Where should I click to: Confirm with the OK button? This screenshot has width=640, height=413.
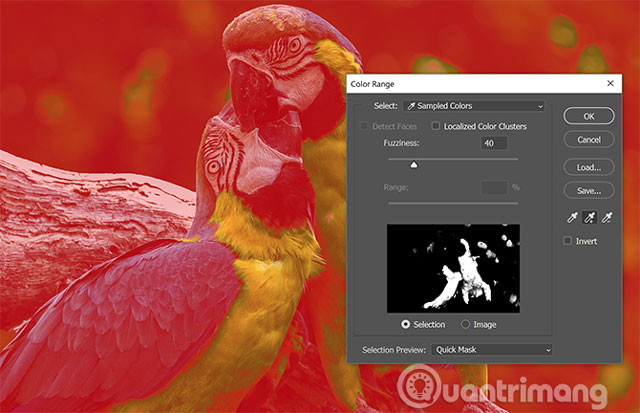click(589, 116)
